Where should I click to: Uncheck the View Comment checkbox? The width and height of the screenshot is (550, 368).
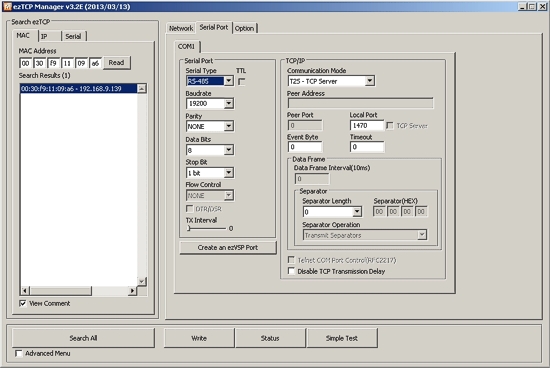point(23,303)
